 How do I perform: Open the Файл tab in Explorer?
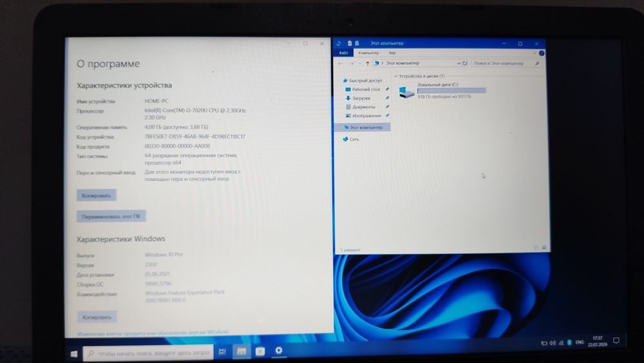tap(344, 53)
